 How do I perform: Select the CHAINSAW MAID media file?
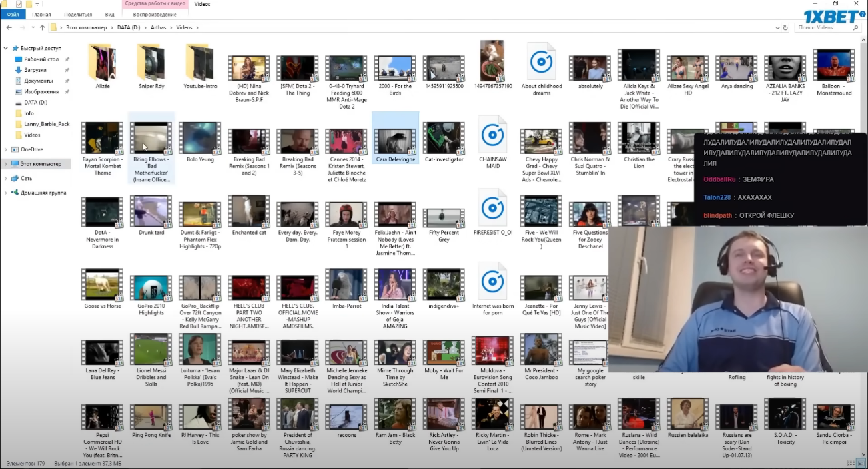493,136
